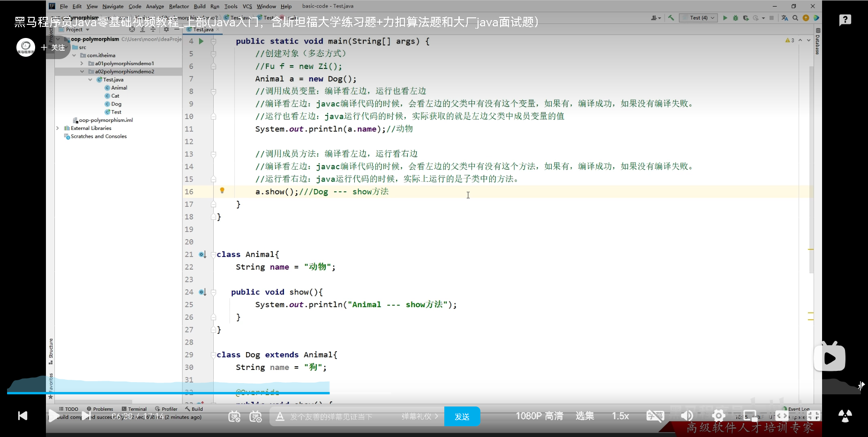Debug the Test configuration

(x=735, y=18)
